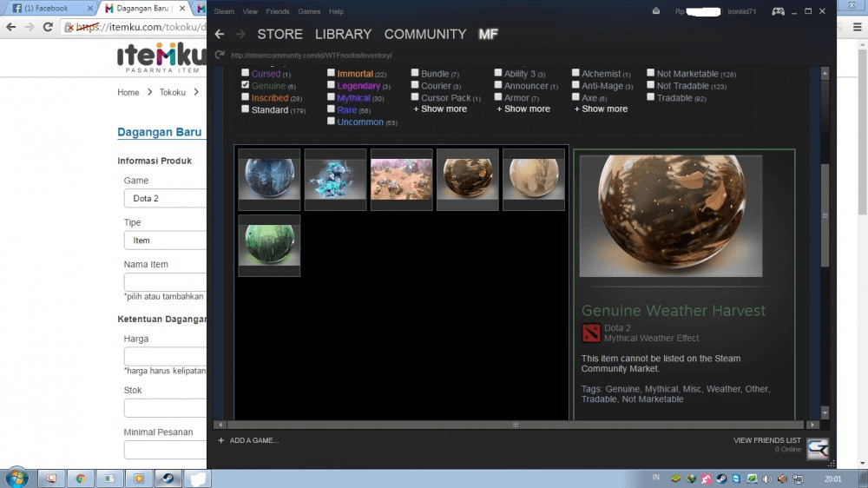Click the itemku logo
Viewport: 868px width, 488px height.
click(x=161, y=57)
